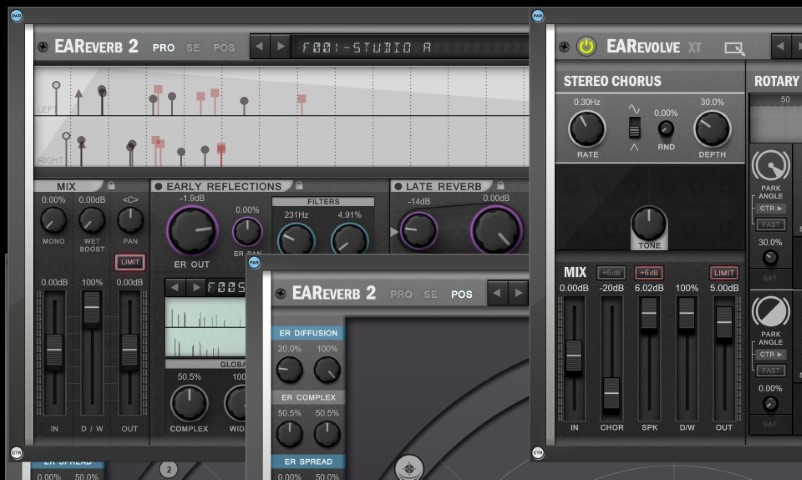Toggle lower FAST rotary button
This screenshot has height=480, width=802.
click(x=771, y=370)
